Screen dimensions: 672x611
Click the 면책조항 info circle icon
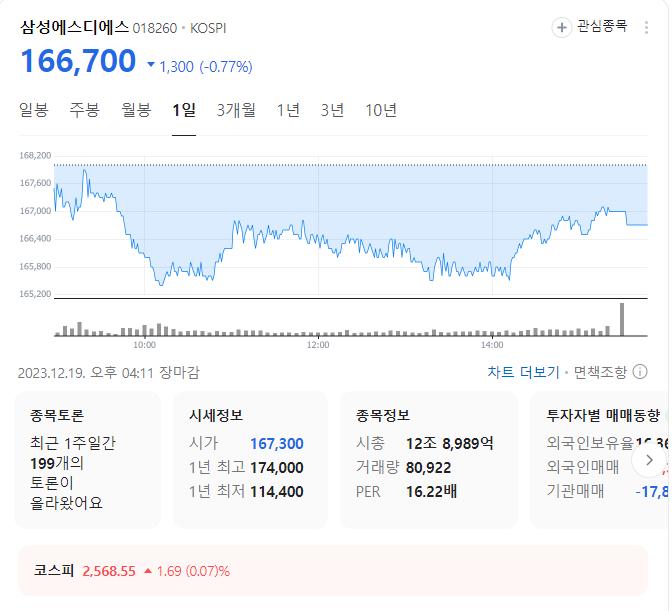coord(640,371)
